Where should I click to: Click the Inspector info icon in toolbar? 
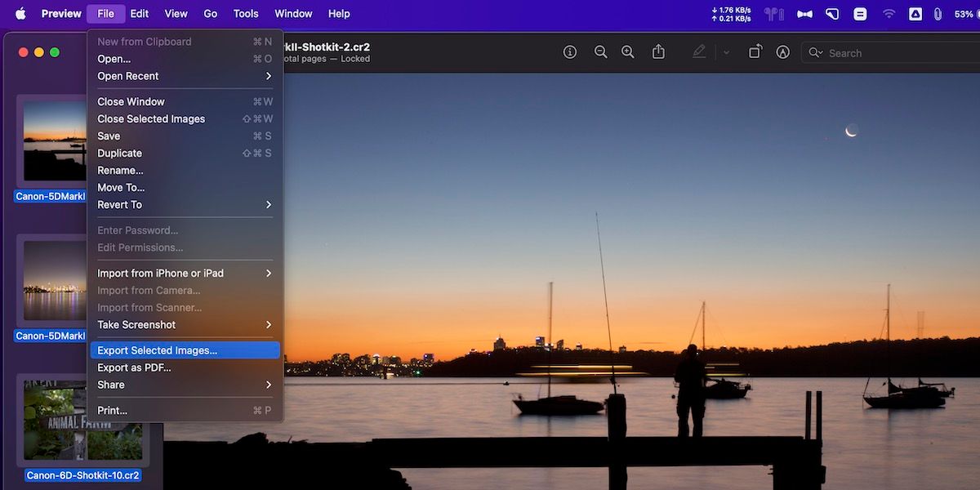(570, 52)
